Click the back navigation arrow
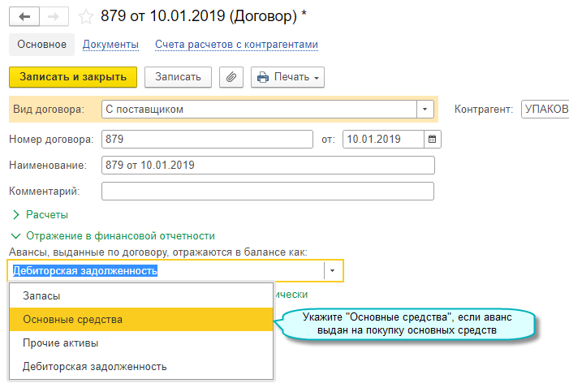The width and height of the screenshot is (569, 392). coord(25,15)
